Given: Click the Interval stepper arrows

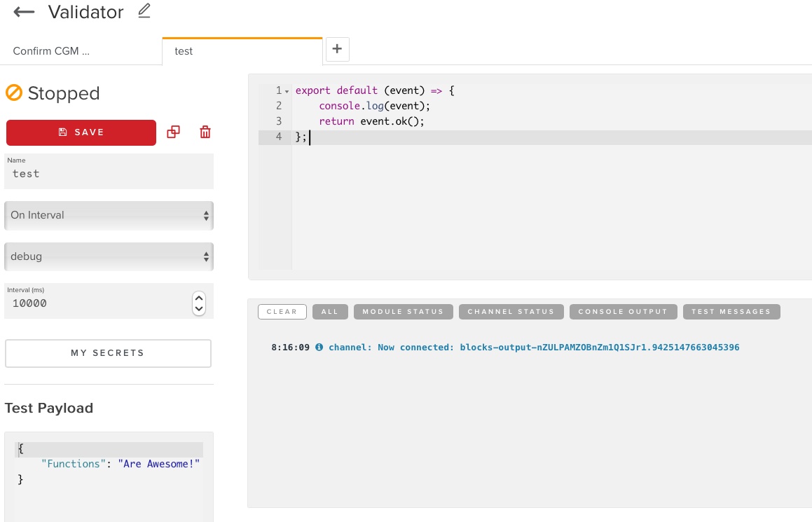Looking at the screenshot, I should (x=199, y=303).
